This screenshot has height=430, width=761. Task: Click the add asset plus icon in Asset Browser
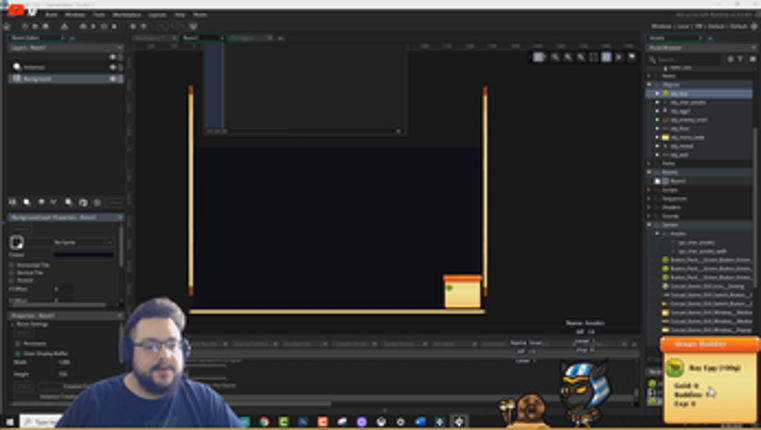730,59
